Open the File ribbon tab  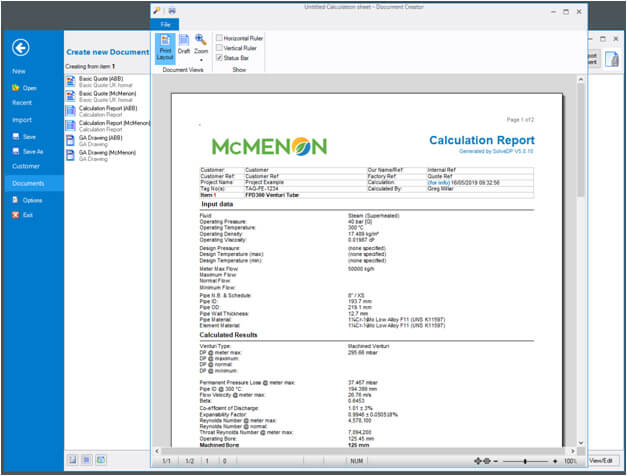165,24
